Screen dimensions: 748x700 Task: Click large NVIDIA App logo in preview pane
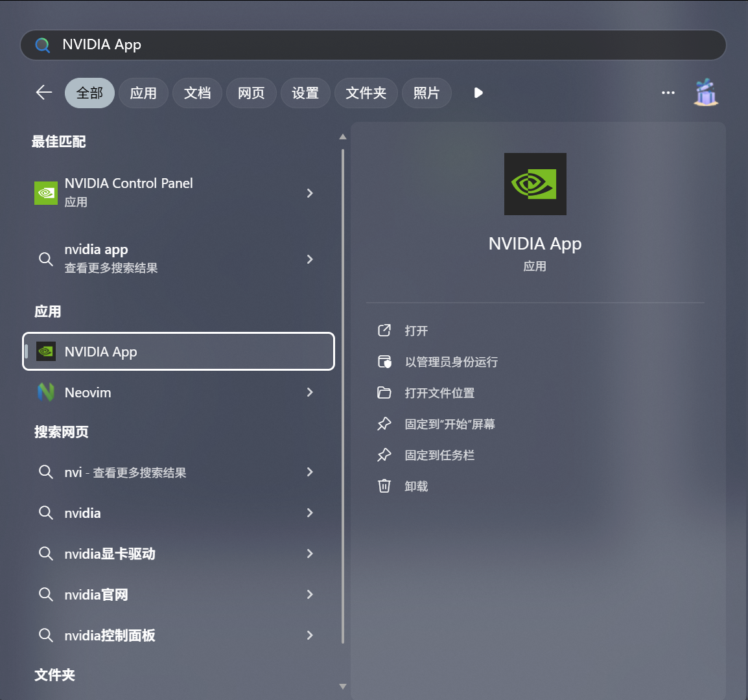[x=535, y=183]
